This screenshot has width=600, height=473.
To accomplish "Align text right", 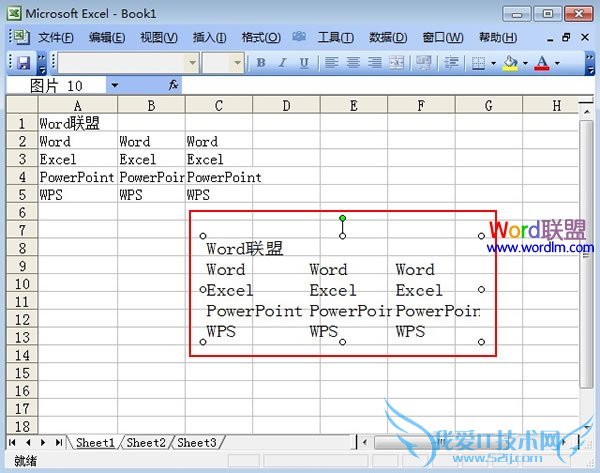I will (x=375, y=62).
